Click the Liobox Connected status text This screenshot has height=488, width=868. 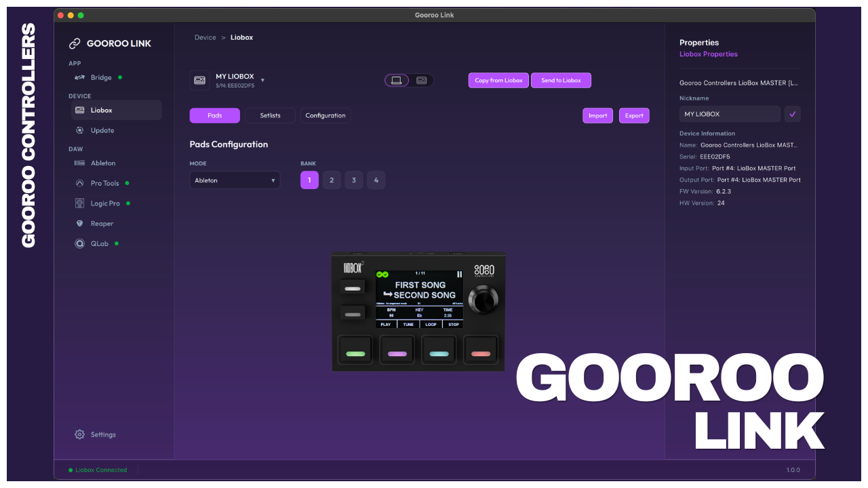[101, 470]
